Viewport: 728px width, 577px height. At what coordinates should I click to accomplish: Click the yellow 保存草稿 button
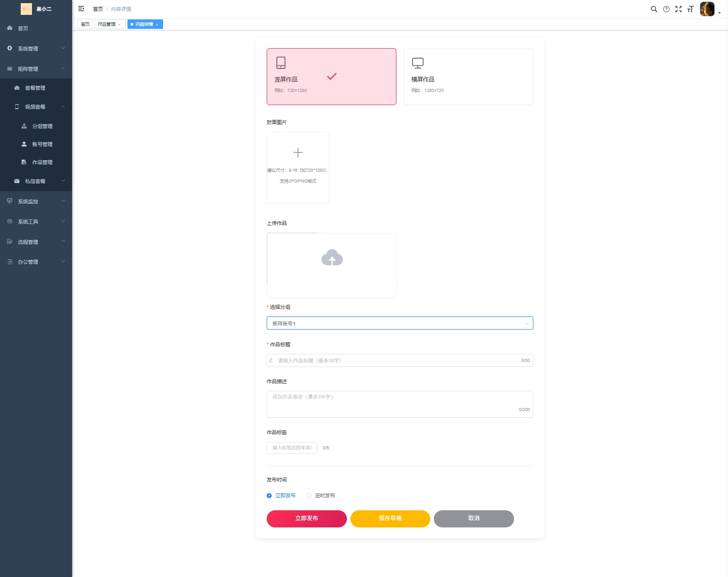coord(390,518)
